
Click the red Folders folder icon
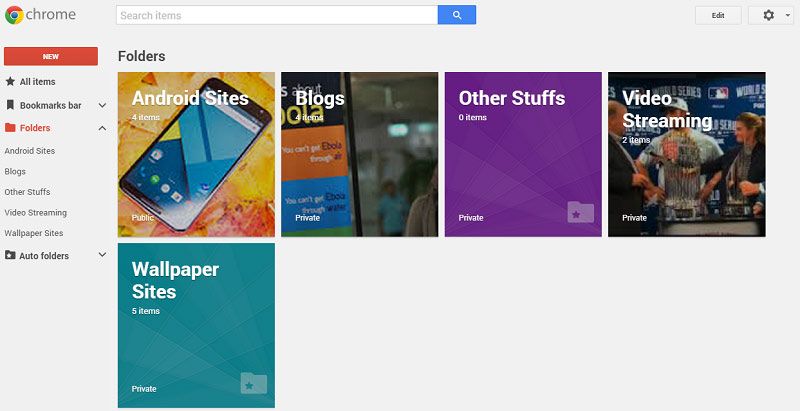point(10,127)
